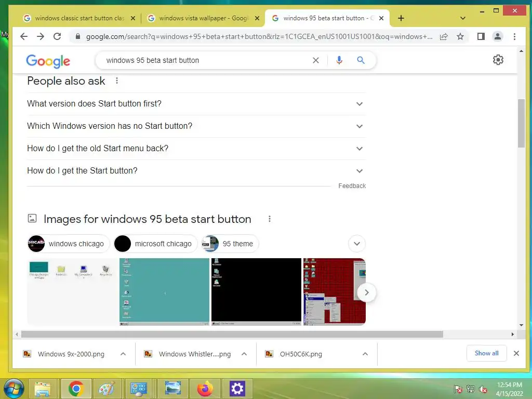Open 'Images for windows 95 beta start button' heading
The height and width of the screenshot is (399, 532).
[x=147, y=219]
